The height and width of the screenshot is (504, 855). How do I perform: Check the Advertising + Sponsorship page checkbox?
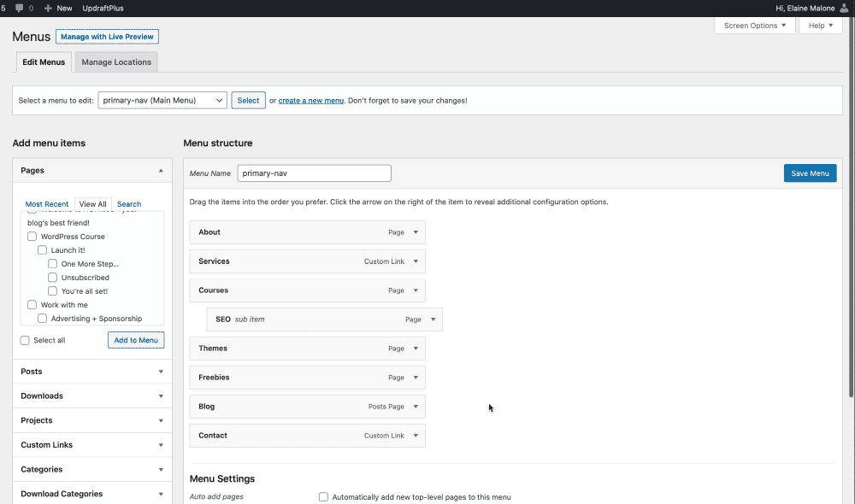(42, 318)
